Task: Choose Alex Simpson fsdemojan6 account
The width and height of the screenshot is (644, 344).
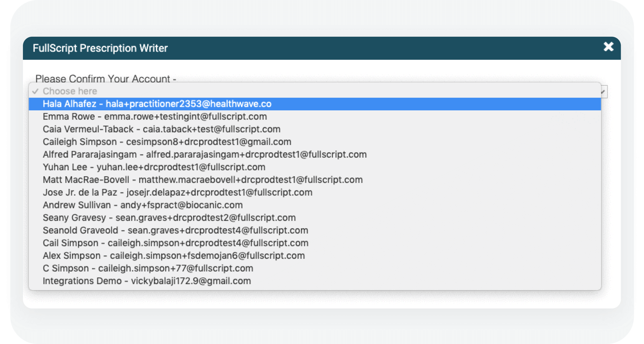Action: 315,255
